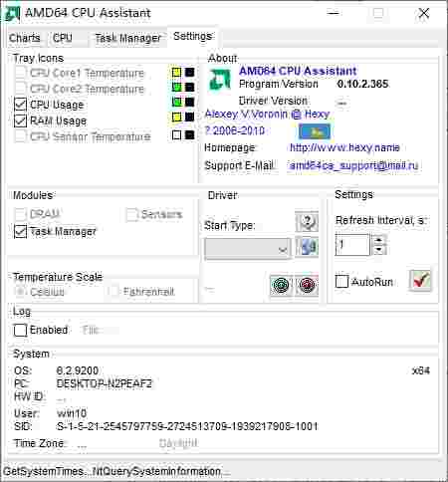Screen dimensions: 448x482
Task: Click RAM Usage yellow color swatch
Action: point(176,117)
